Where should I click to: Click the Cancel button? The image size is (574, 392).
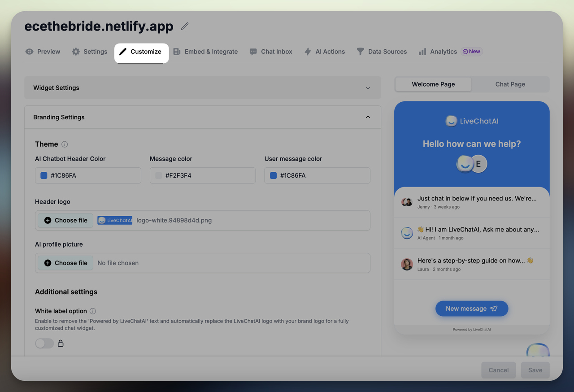499,370
